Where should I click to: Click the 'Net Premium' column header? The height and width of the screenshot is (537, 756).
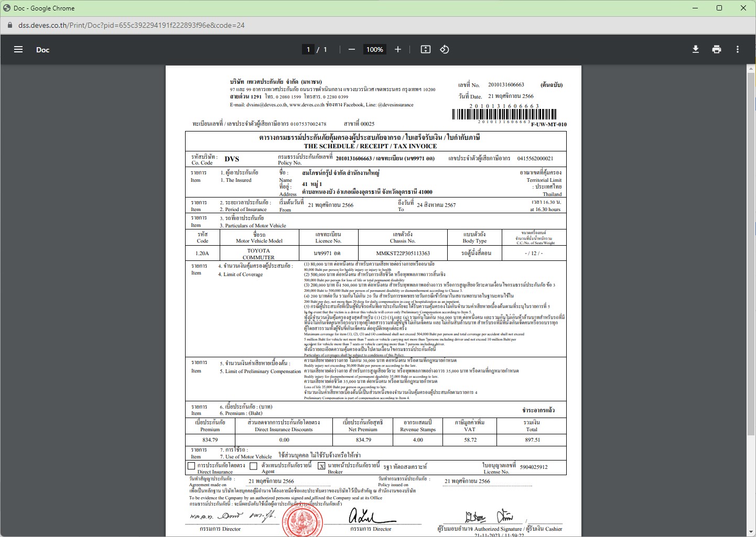[363, 429]
